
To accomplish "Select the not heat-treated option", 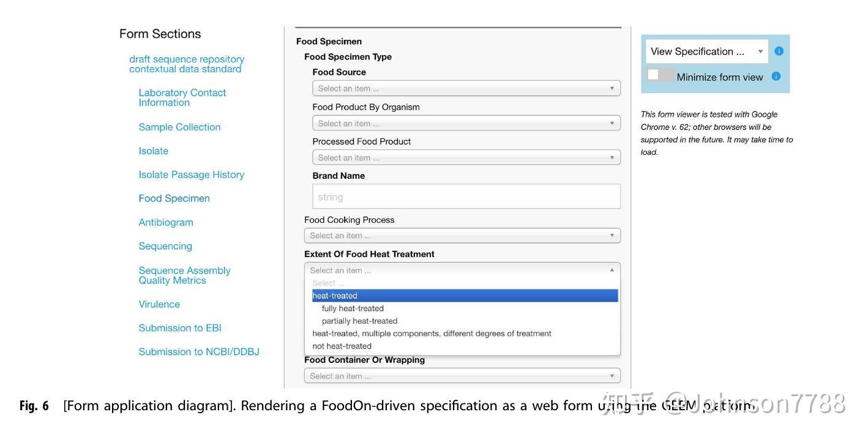I will click(x=342, y=346).
